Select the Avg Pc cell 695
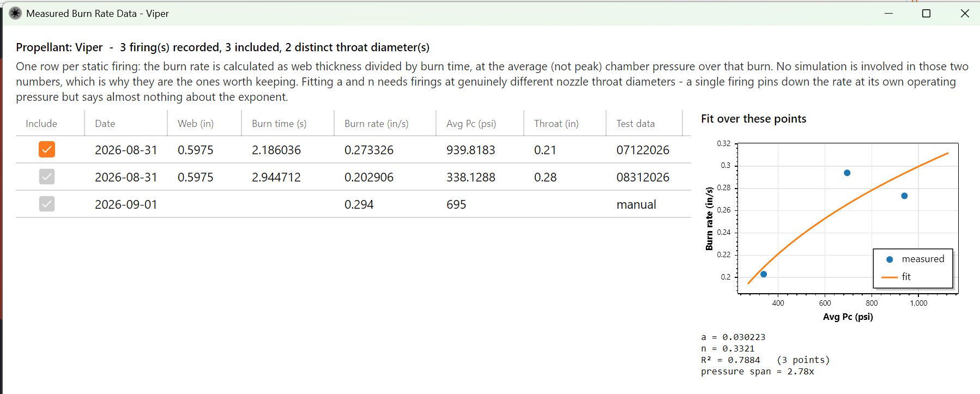This screenshot has width=980, height=394. [456, 204]
